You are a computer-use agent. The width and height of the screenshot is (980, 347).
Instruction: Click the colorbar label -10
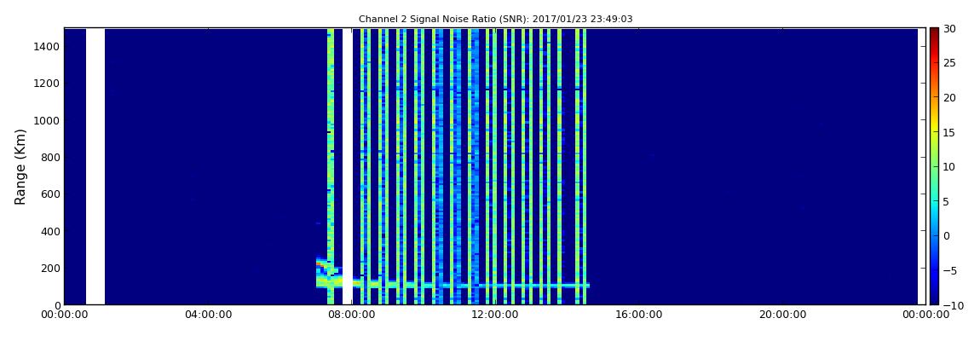click(x=949, y=305)
